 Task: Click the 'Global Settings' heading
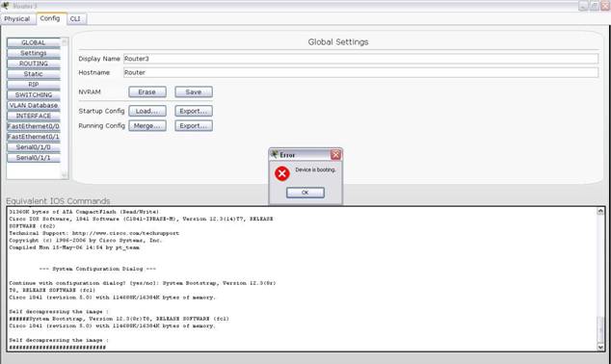pos(338,42)
